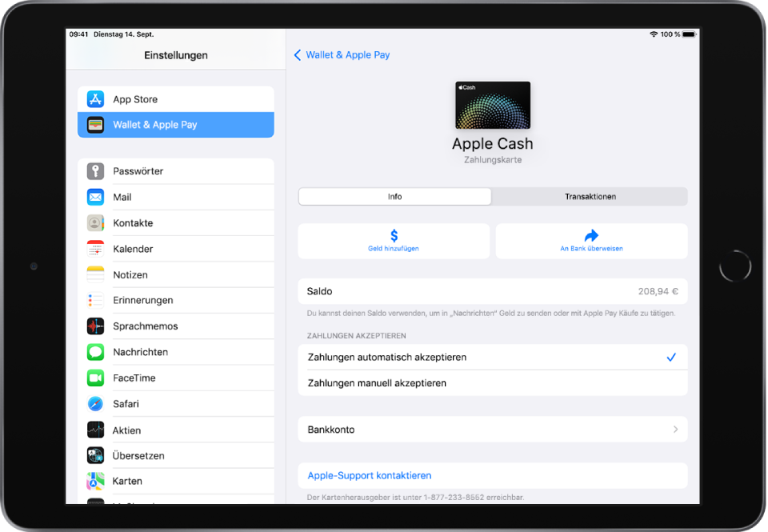Open the Kalender icon
768x532 pixels.
[95, 249]
